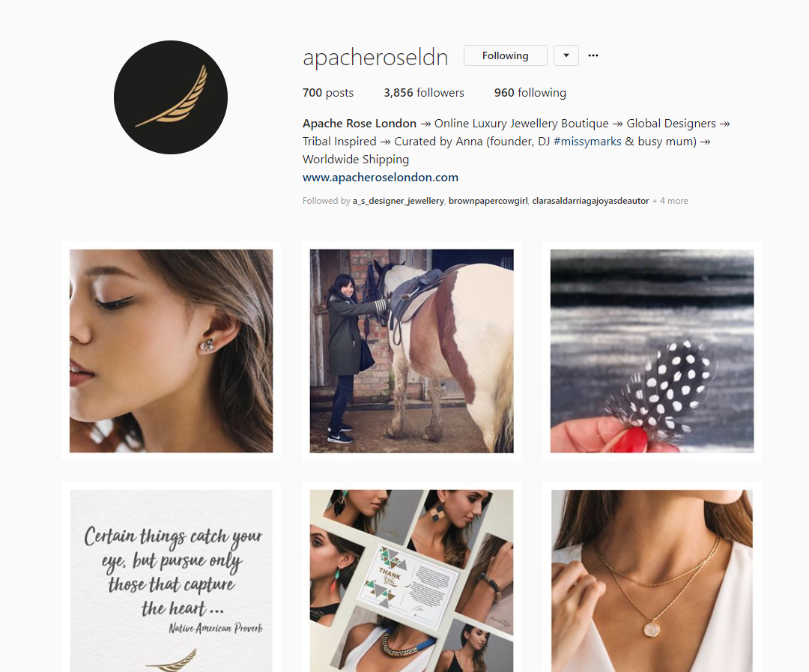Screen dimensions: 809x672
Task: Visit www.apacheroselondon.com website link
Action: point(381,178)
